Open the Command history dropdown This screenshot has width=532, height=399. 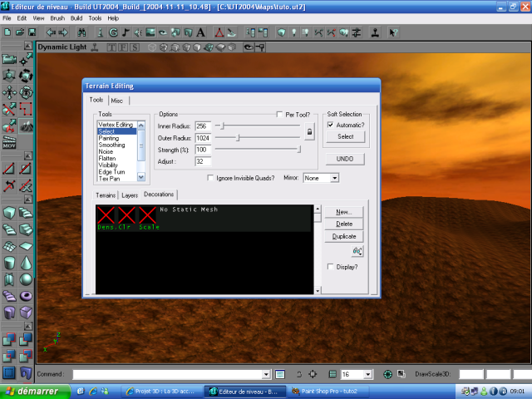coord(266,375)
